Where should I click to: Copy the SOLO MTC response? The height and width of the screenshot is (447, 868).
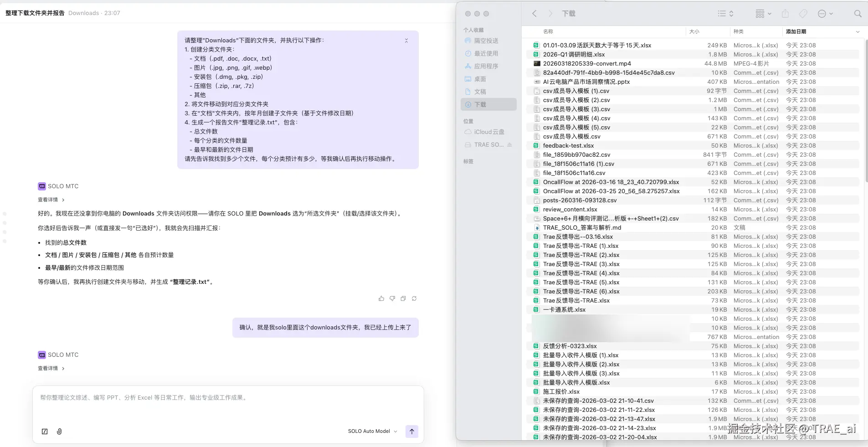403,298
